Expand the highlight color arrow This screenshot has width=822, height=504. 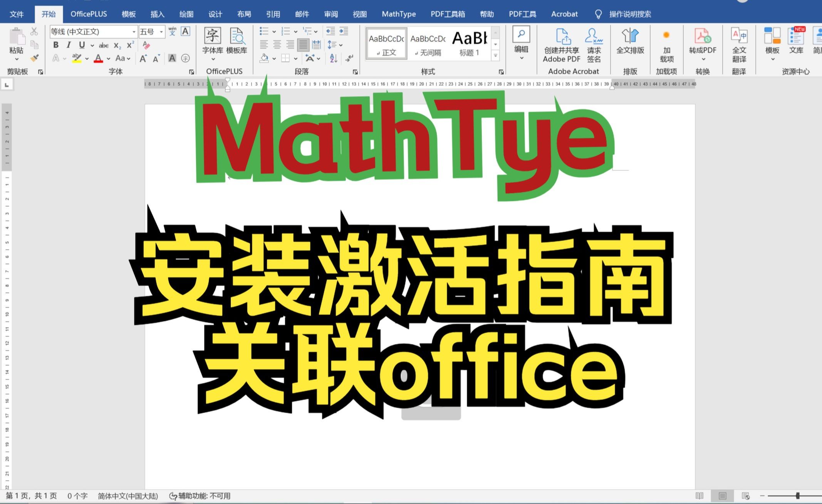(x=87, y=59)
